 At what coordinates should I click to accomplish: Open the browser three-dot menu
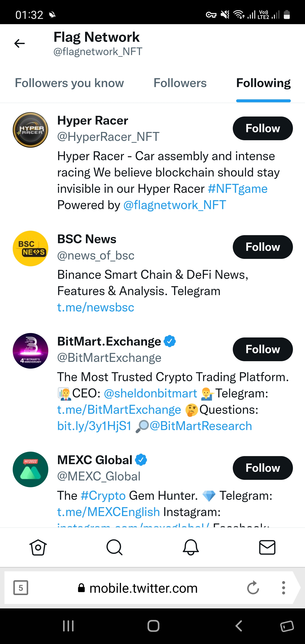tap(283, 587)
